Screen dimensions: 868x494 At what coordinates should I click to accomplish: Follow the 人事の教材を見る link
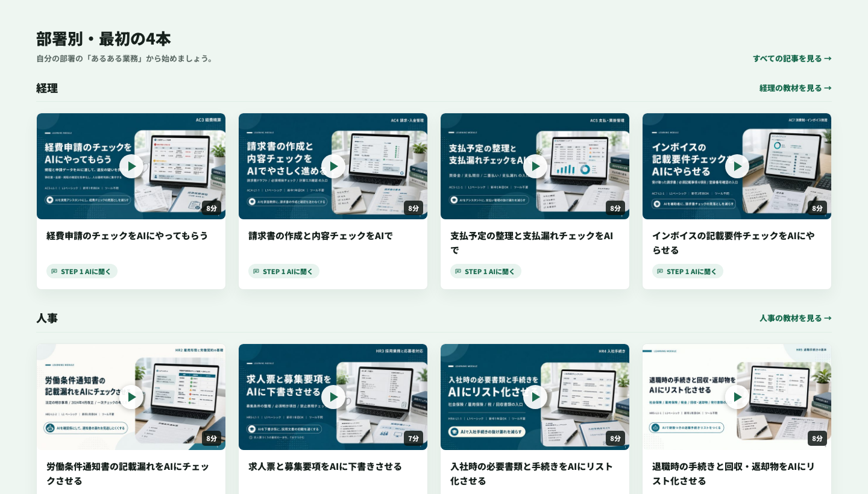coord(796,318)
